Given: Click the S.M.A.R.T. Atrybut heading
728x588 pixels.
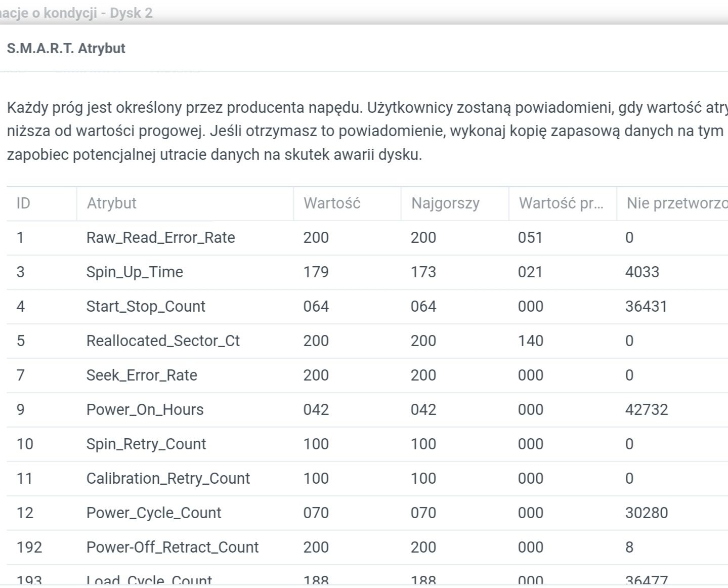Looking at the screenshot, I should 66,49.
